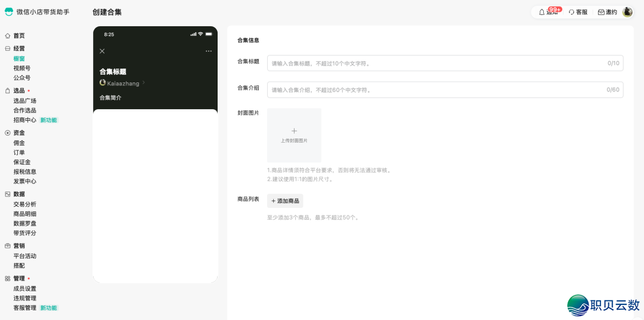Open the 通知 bell icon
The image size is (644, 320).
tap(541, 13)
